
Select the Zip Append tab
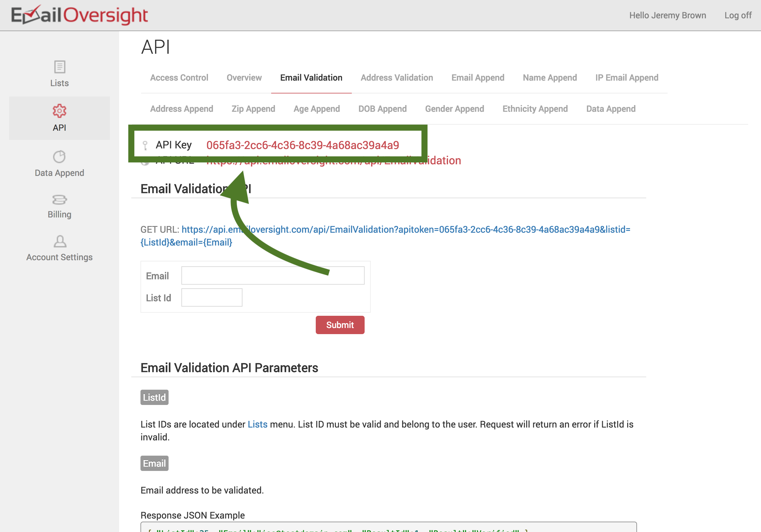[253, 109]
